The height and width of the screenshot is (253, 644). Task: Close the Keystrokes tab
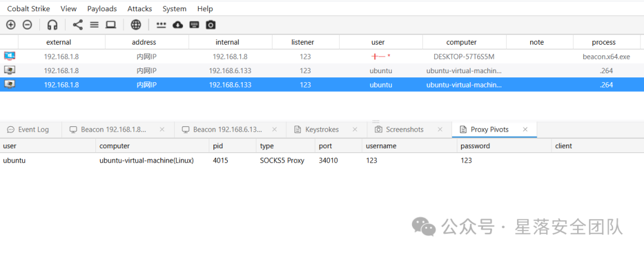[355, 130]
